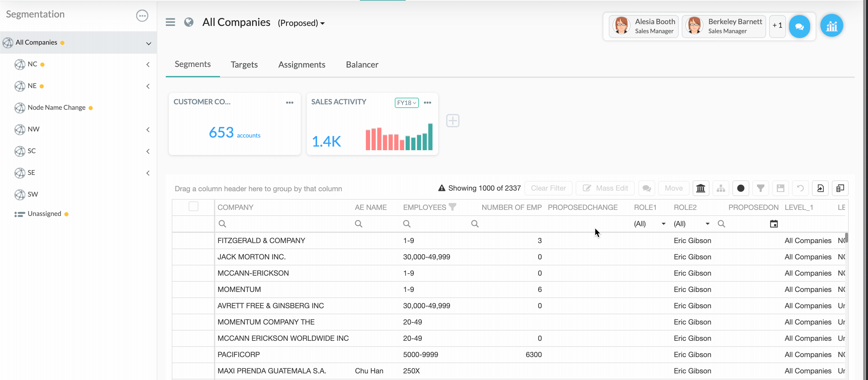The width and height of the screenshot is (868, 380).
Task: Expand the NW tree node
Action: click(148, 129)
